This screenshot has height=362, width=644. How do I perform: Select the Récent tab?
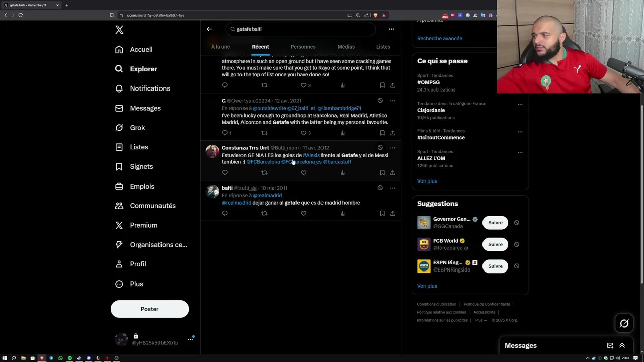coord(260,47)
